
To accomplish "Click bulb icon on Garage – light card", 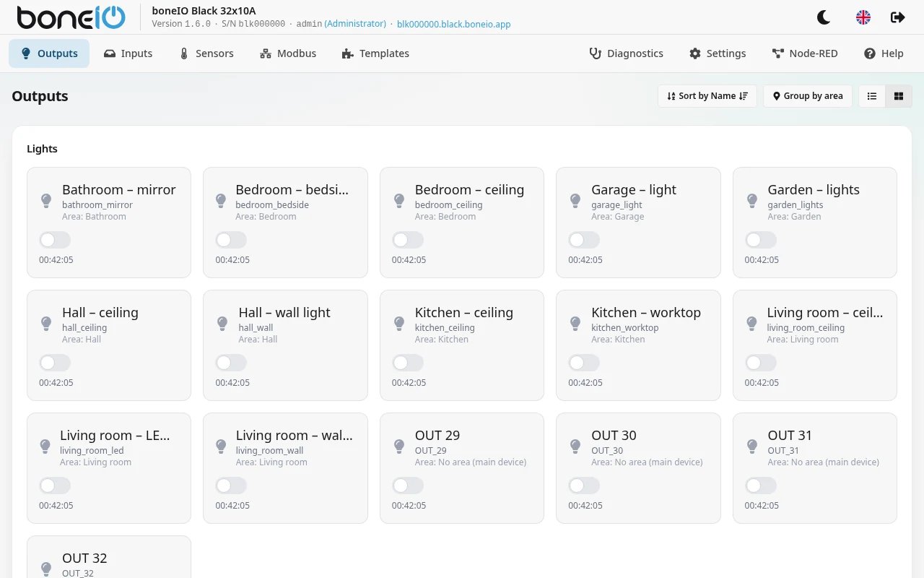I will coord(575,200).
